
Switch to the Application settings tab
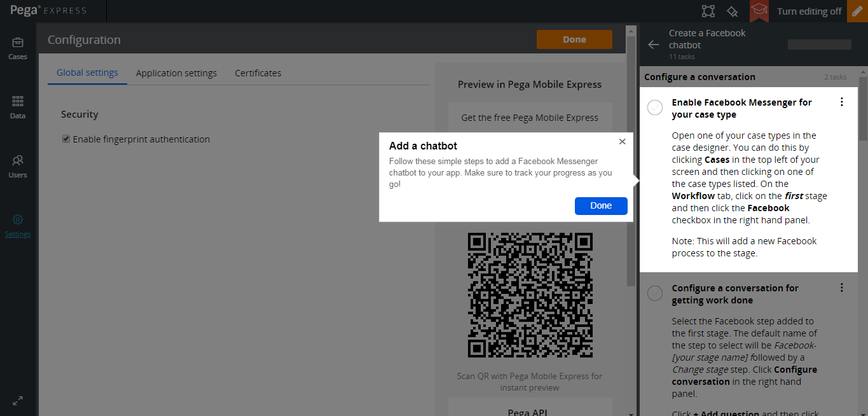pos(176,73)
